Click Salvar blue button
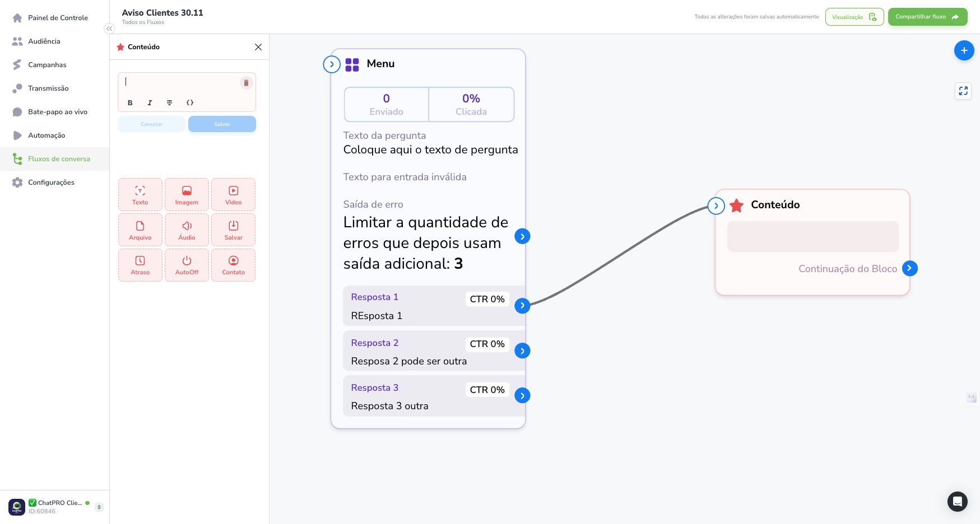Viewport: 980px width, 524px height. tap(222, 124)
